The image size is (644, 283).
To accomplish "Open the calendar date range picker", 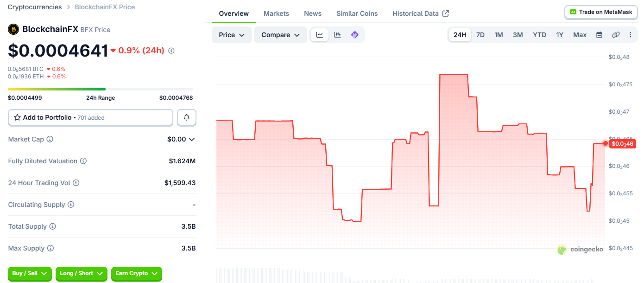I will coord(599,35).
